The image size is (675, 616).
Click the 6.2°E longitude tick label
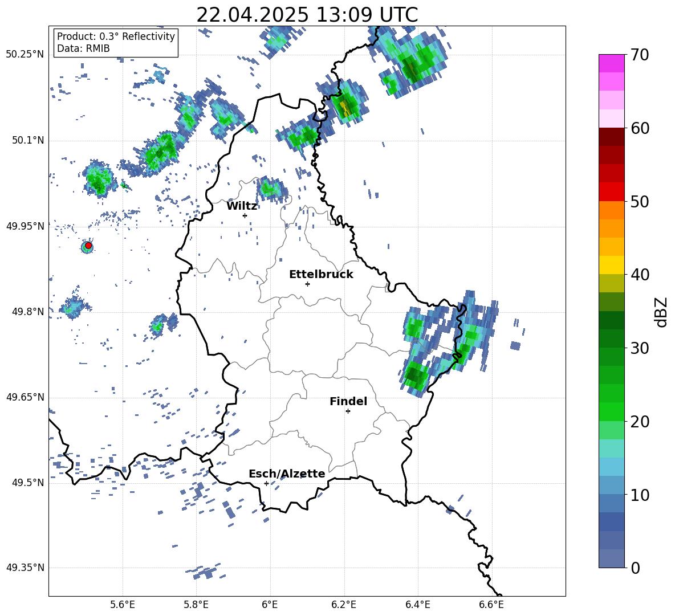344,605
